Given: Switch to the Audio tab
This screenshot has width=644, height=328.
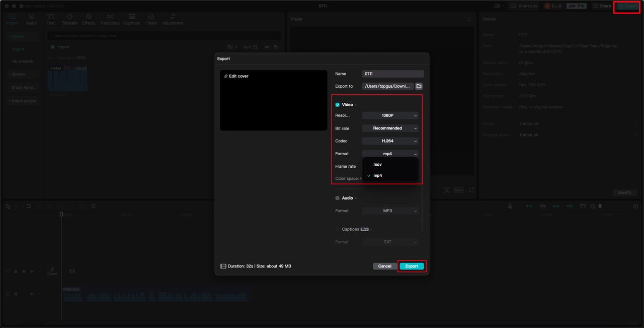Looking at the screenshot, I should 31,20.
